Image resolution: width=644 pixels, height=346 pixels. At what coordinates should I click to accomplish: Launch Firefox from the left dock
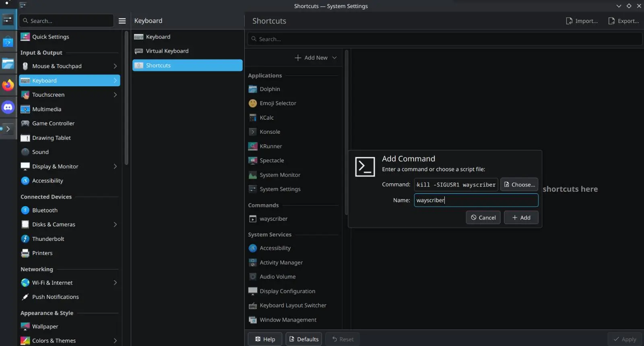(8, 85)
